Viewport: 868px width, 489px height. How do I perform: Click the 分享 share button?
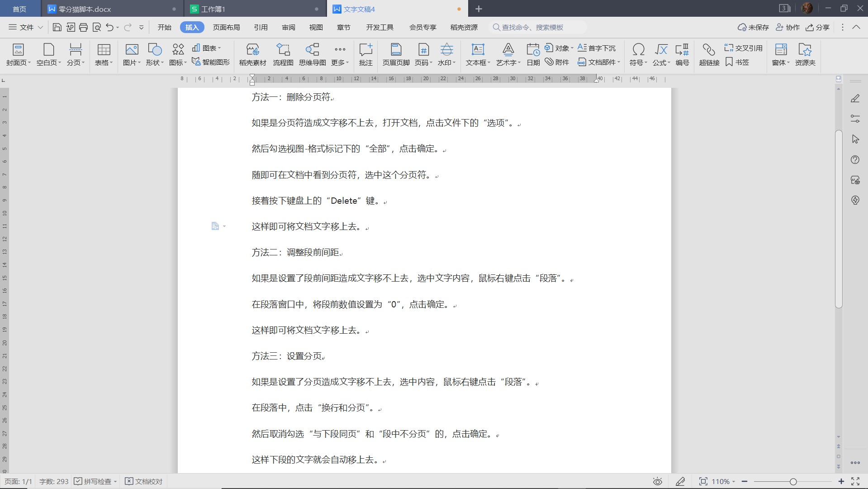coord(818,28)
